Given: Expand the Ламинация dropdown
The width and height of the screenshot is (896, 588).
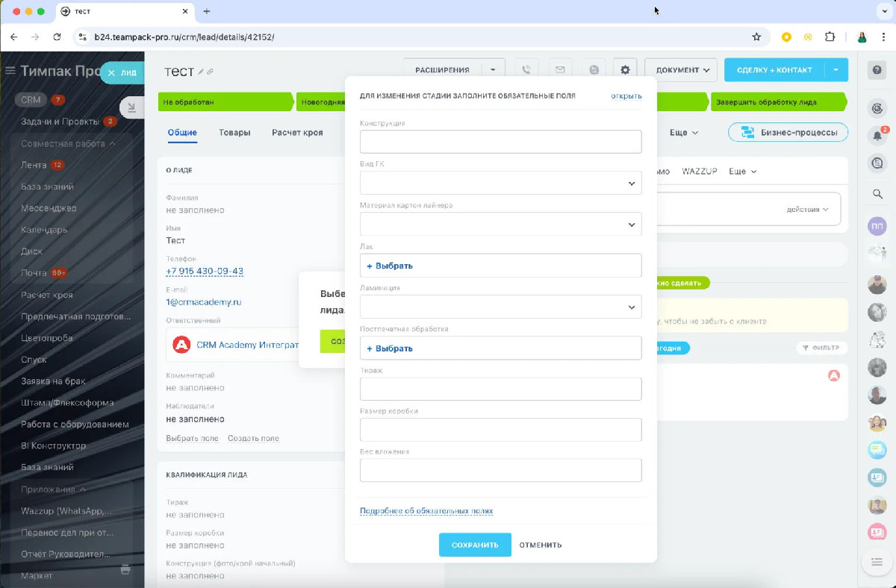Looking at the screenshot, I should [500, 307].
